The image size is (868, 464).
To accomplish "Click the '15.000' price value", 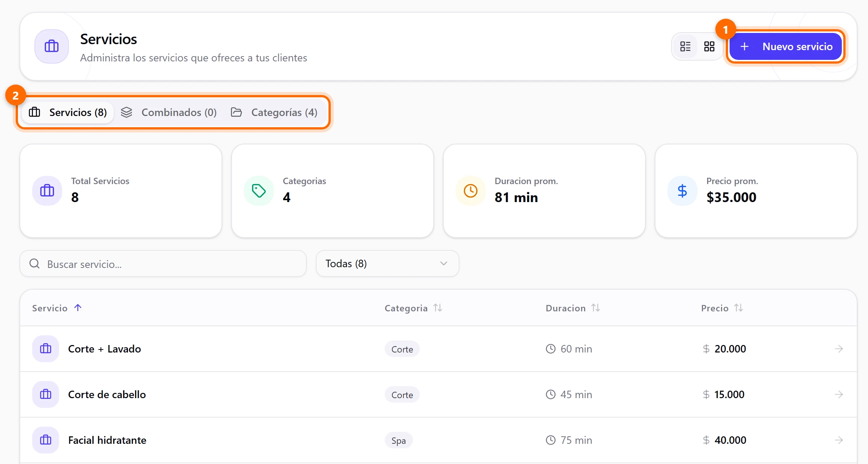I will click(x=730, y=394).
